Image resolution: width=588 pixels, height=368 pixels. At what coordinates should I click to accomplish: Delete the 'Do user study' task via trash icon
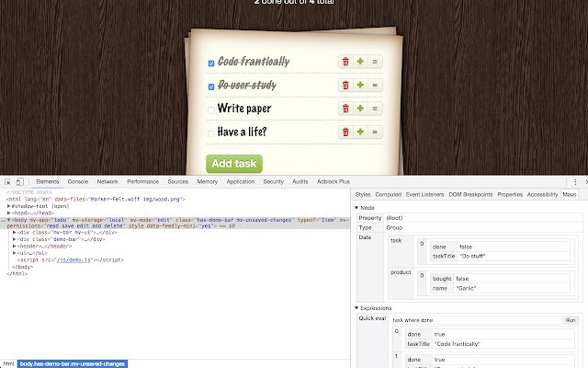pos(345,86)
